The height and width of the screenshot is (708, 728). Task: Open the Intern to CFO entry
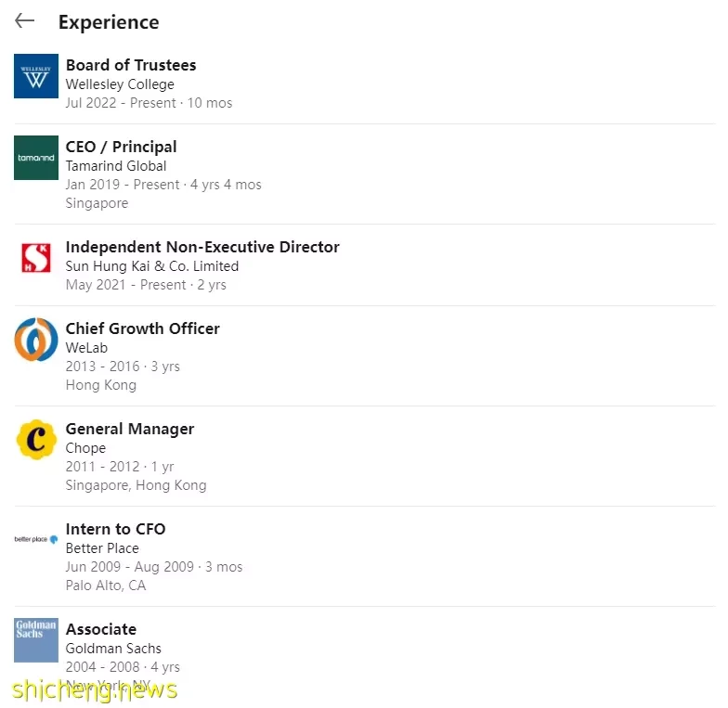115,529
